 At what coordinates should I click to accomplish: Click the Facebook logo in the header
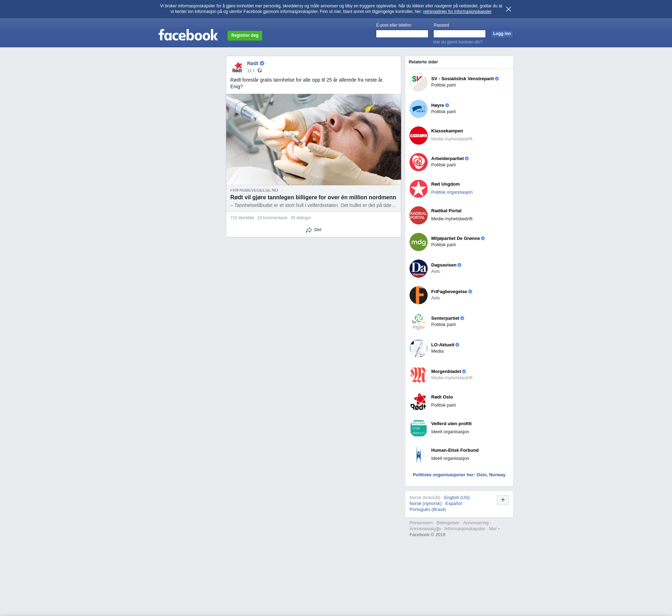(188, 35)
